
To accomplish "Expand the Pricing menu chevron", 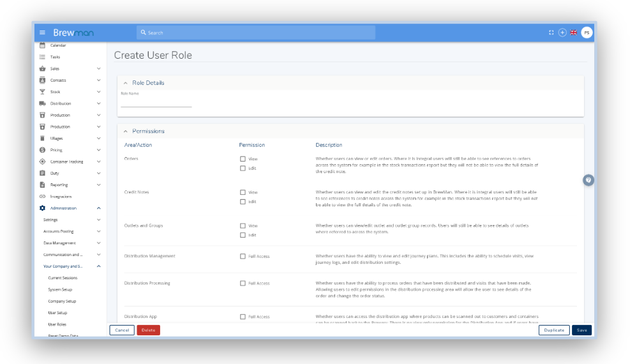I will pyautogui.click(x=98, y=150).
